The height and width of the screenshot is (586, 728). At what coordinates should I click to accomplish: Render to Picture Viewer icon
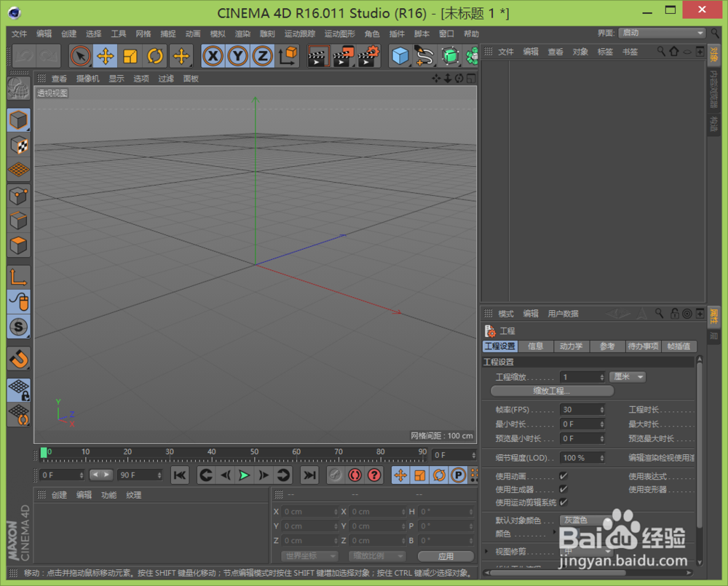(x=344, y=56)
